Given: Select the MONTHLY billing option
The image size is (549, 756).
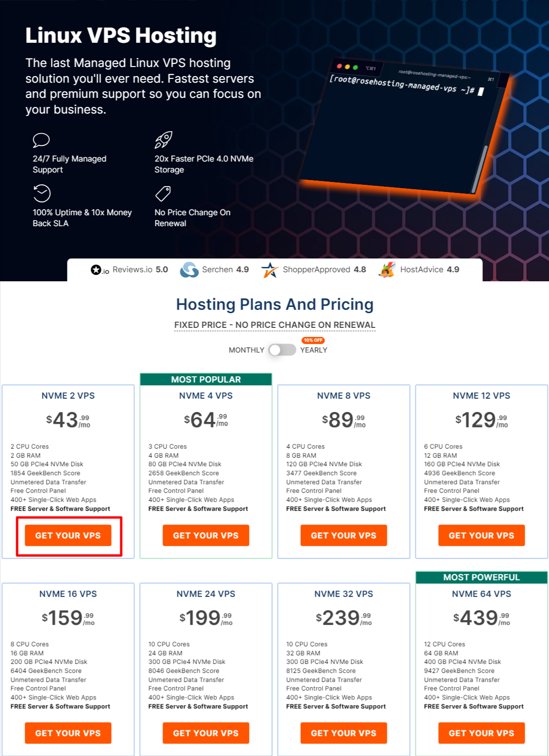Looking at the screenshot, I should click(246, 350).
